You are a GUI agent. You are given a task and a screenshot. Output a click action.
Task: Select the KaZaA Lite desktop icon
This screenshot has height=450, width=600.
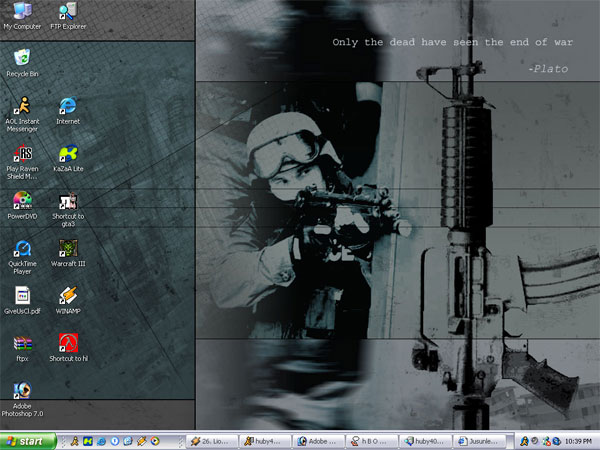pos(68,153)
